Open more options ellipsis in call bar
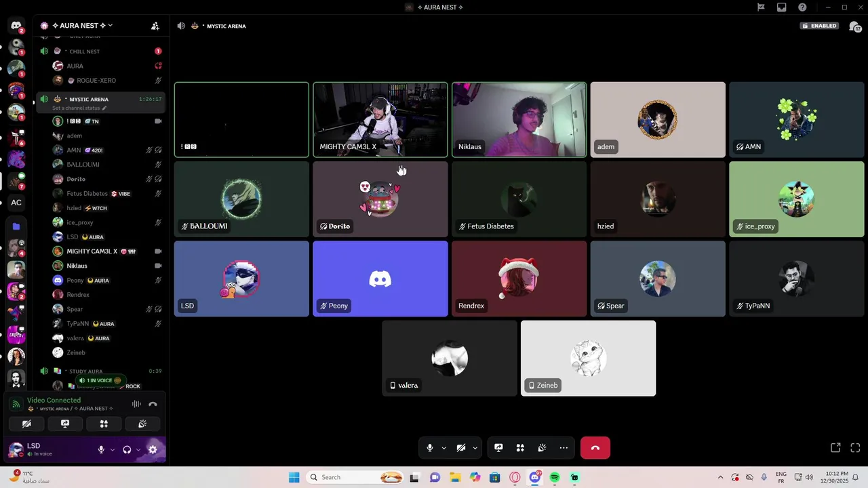The width and height of the screenshot is (868, 488). pos(564,448)
